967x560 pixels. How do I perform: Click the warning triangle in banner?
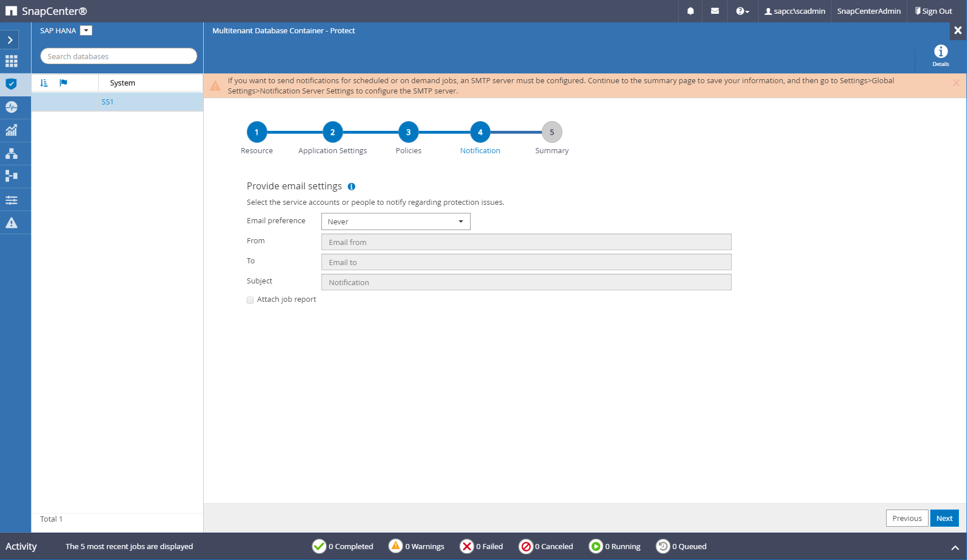[215, 85]
